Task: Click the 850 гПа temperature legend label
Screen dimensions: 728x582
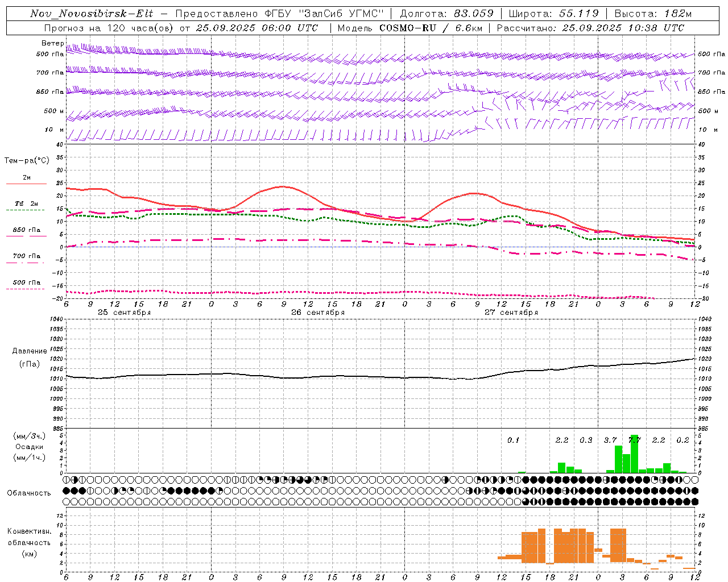Action: pos(26,230)
